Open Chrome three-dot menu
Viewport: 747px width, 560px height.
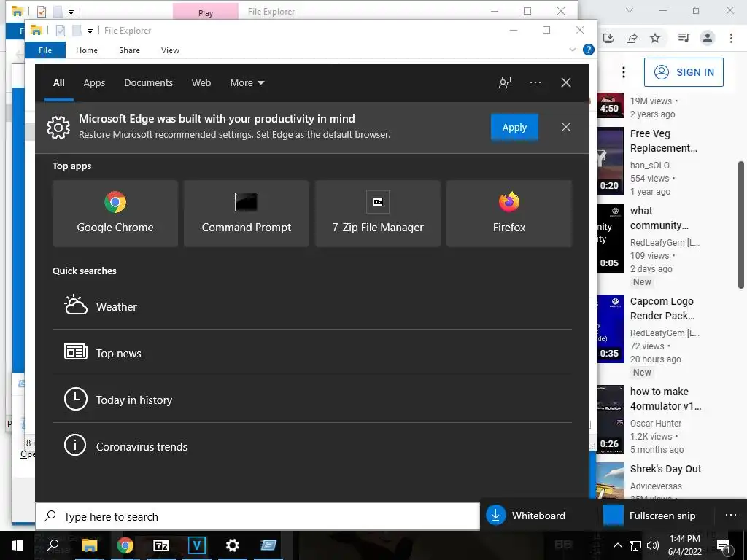pyautogui.click(x=731, y=38)
